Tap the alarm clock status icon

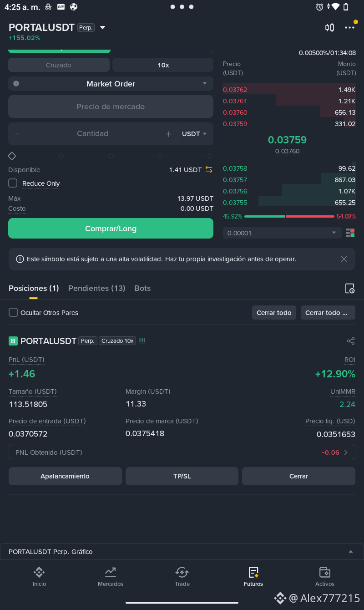coord(319,7)
